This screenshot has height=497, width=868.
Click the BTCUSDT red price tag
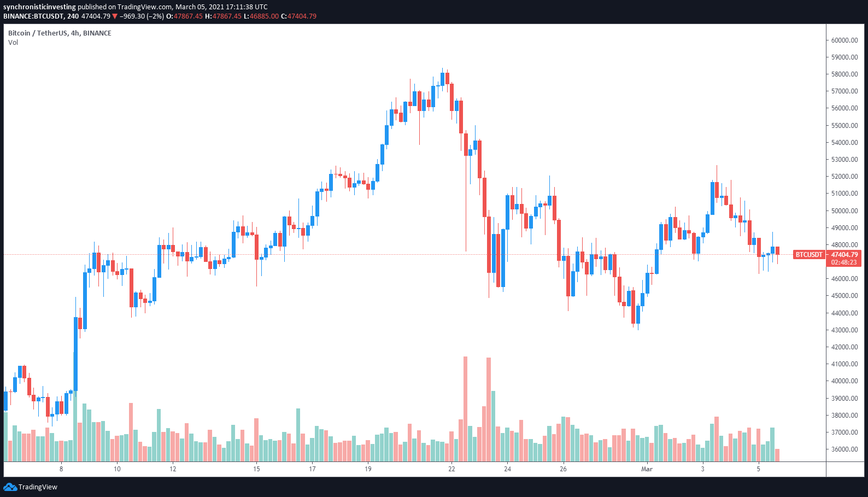[808, 255]
